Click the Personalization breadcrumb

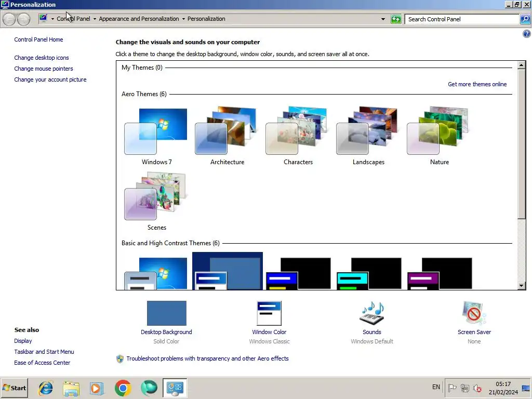pos(206,19)
